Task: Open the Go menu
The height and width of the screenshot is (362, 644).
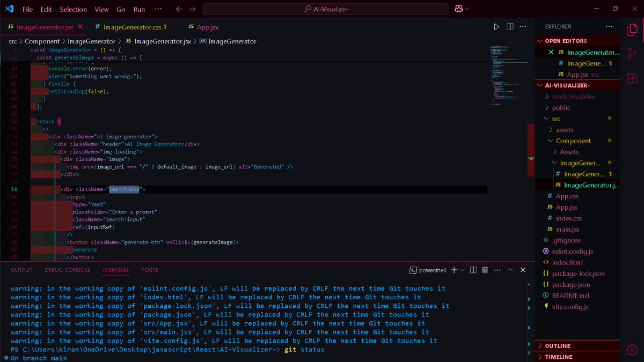Action: click(121, 9)
